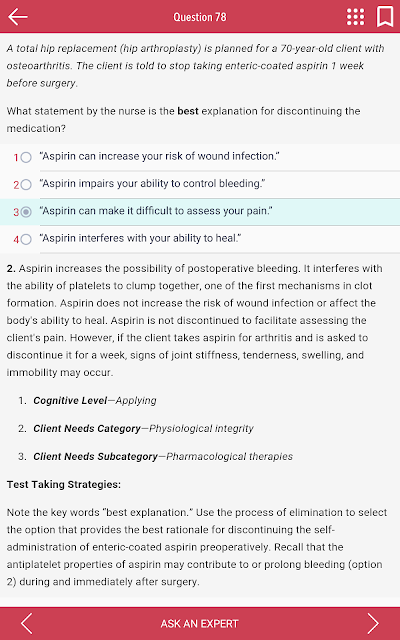Select radio option 1 wound infection

pos(26,157)
